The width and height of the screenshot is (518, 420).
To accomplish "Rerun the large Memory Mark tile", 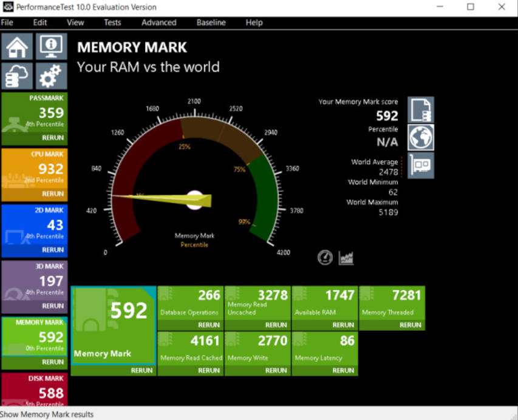I will (141, 370).
